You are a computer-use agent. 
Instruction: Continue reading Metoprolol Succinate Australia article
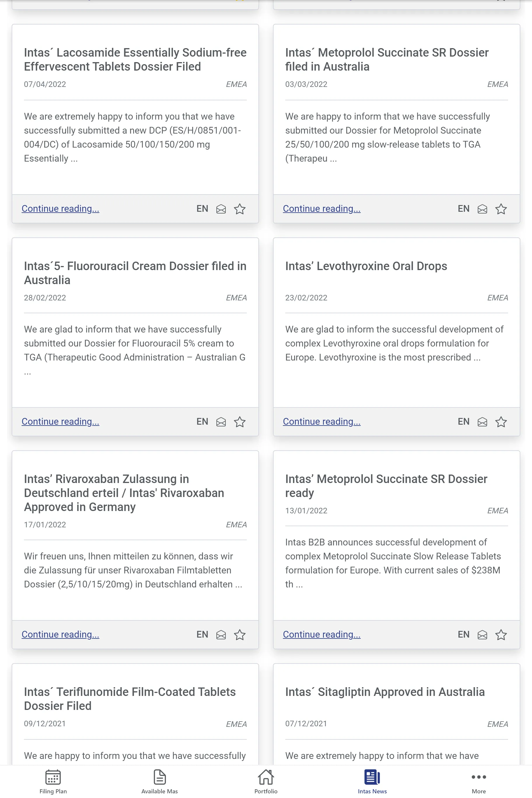(322, 209)
